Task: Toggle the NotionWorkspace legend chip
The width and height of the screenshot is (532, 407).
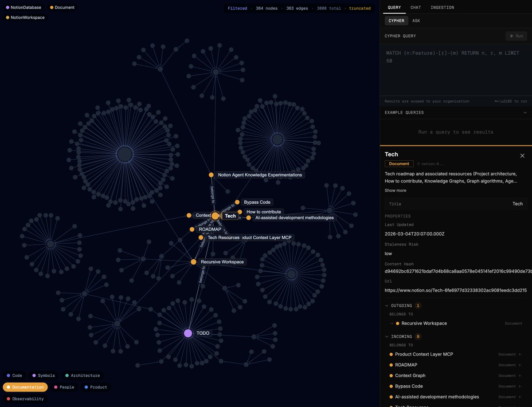Action: click(25, 17)
